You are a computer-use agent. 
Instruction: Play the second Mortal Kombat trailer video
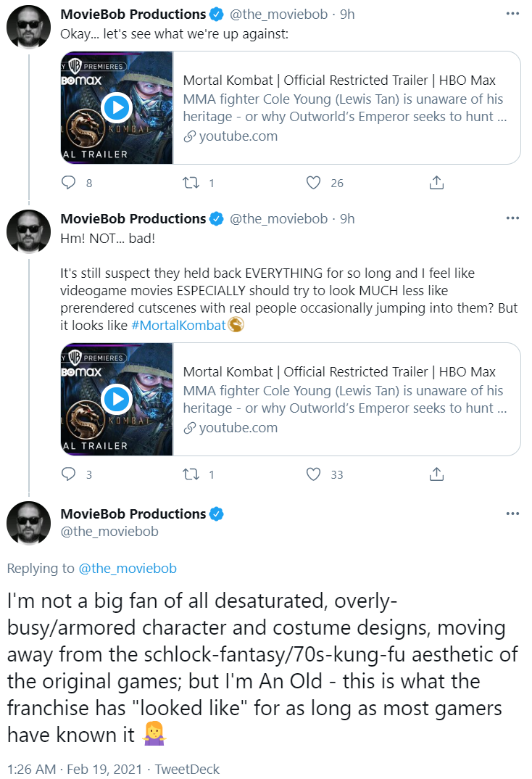(117, 399)
